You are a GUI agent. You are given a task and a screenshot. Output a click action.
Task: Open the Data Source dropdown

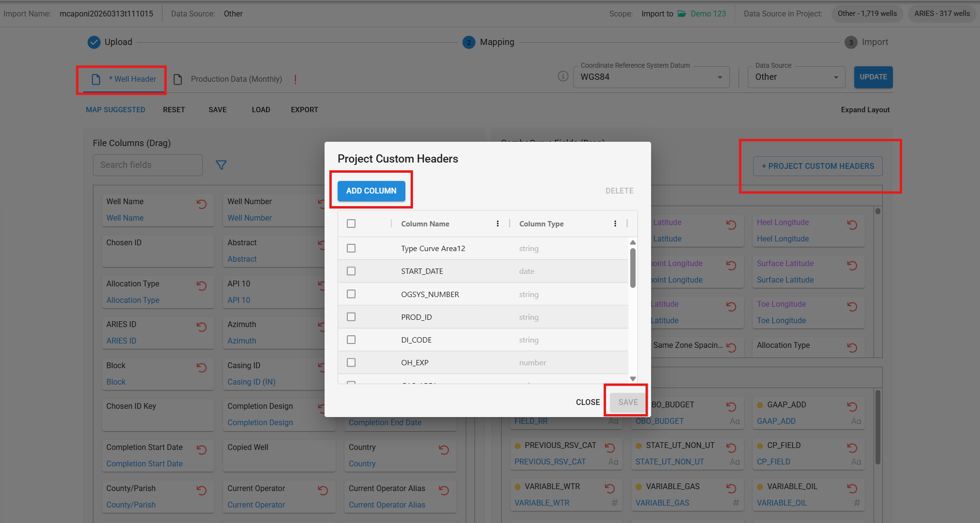pos(796,77)
